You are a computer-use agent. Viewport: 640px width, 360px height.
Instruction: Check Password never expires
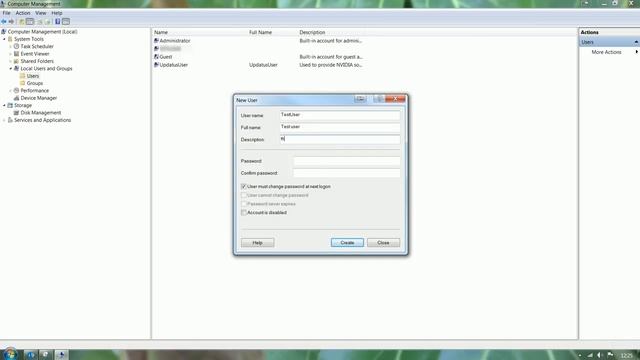click(x=244, y=204)
